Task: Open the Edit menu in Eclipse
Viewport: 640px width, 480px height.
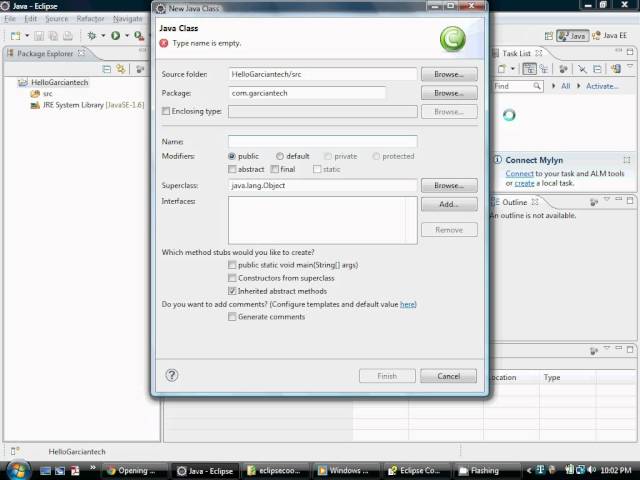Action: 30,19
